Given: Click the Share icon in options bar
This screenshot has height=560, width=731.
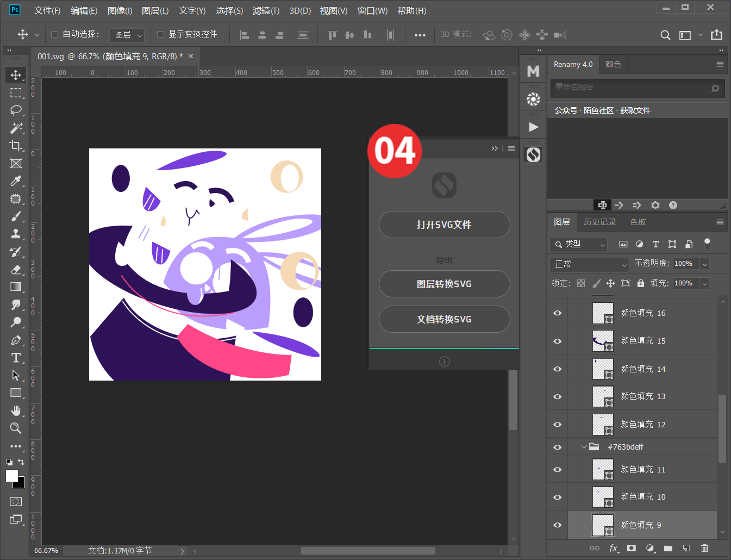Looking at the screenshot, I should click(717, 35).
